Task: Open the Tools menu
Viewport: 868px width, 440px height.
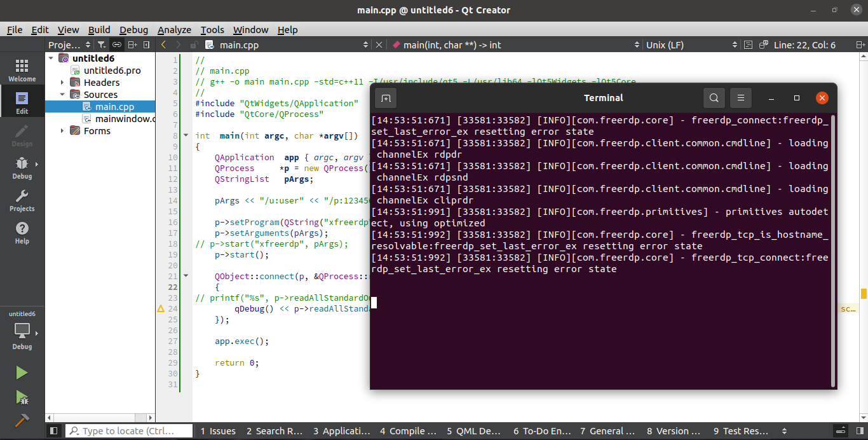Action: 212,30
